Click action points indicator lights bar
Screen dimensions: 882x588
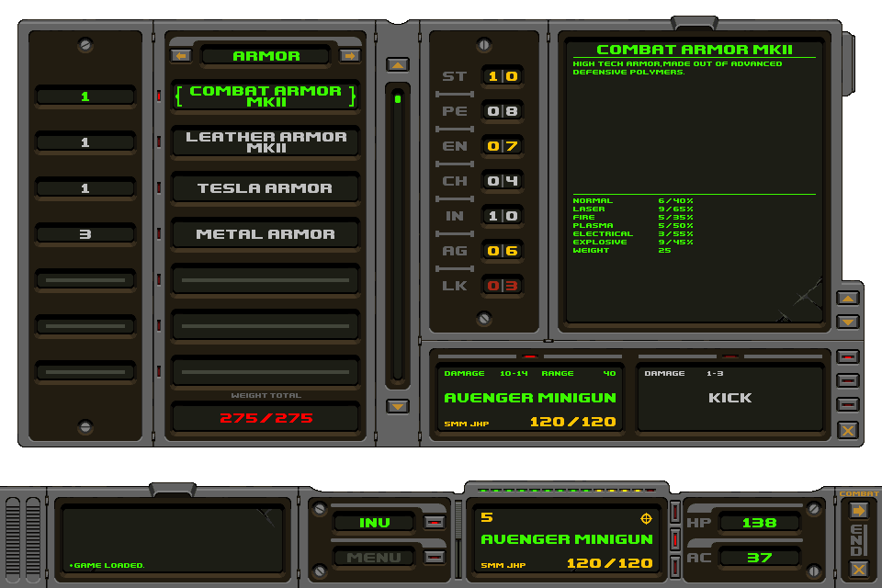(567, 490)
